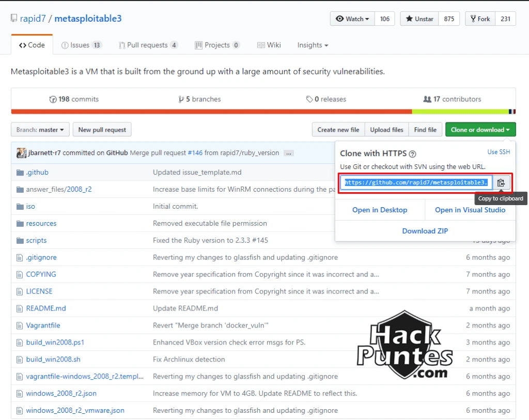
Task: Click Open in Visual Studio
Action: [470, 210]
